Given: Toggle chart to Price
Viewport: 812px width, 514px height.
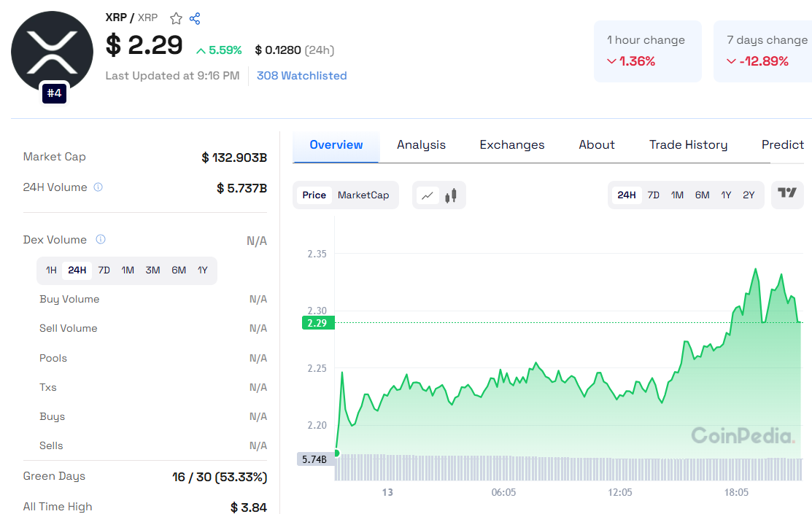Looking at the screenshot, I should [x=314, y=195].
